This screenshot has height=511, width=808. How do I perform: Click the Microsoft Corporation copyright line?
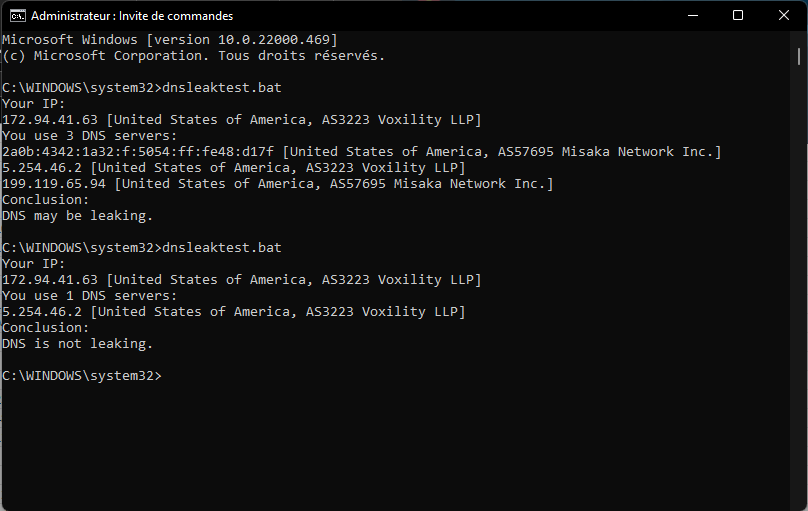pos(194,56)
